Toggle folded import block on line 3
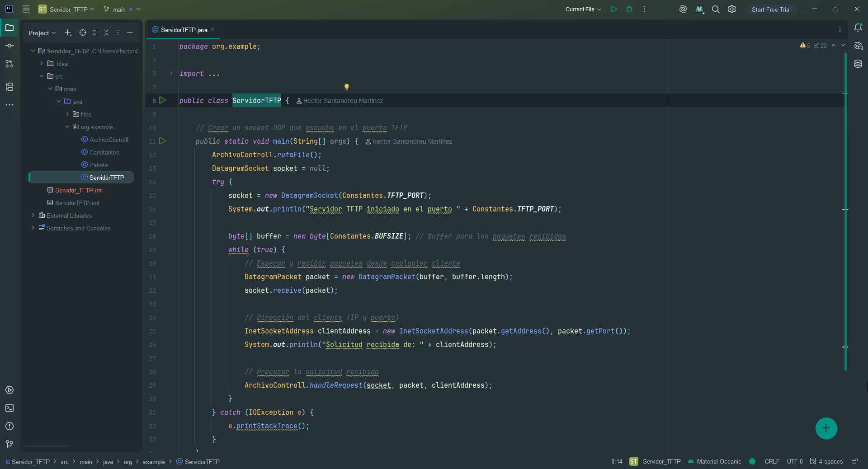 [x=171, y=73]
